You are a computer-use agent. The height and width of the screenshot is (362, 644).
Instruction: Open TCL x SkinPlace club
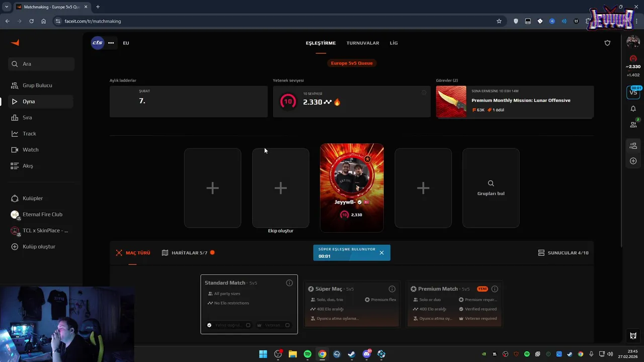pos(40,230)
